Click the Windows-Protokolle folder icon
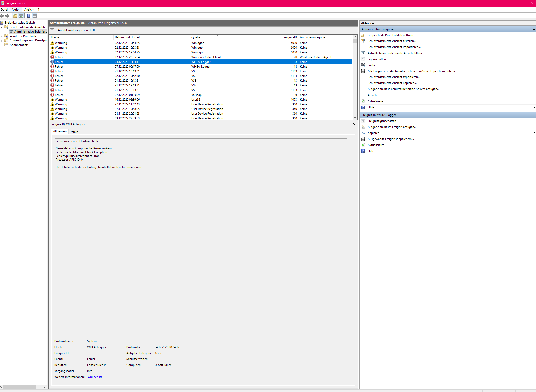 (6, 36)
